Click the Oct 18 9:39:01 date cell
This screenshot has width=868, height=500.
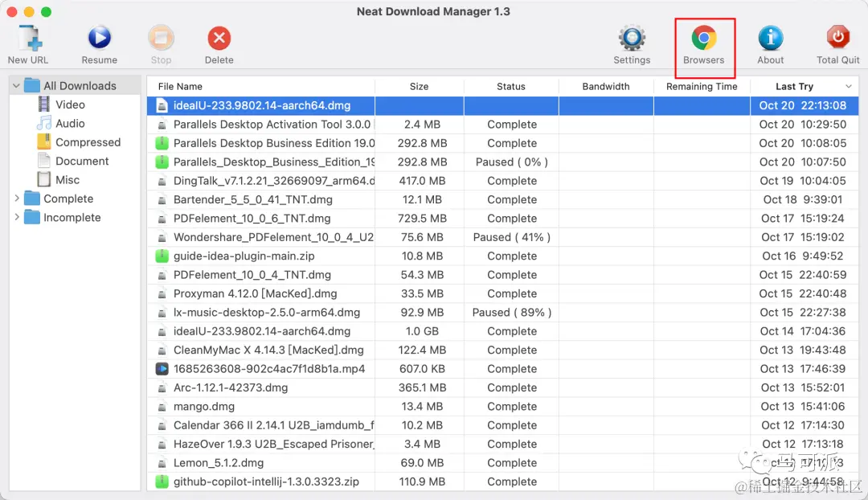(x=803, y=199)
